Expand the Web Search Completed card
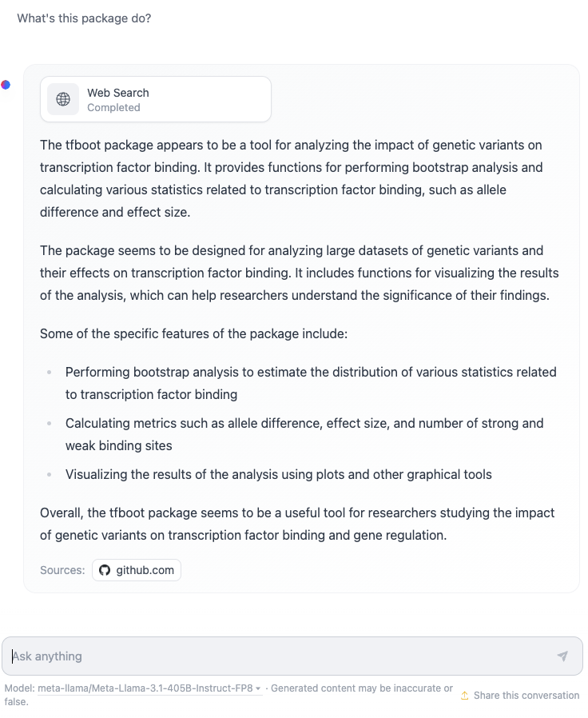The image size is (588, 718). coord(156,99)
